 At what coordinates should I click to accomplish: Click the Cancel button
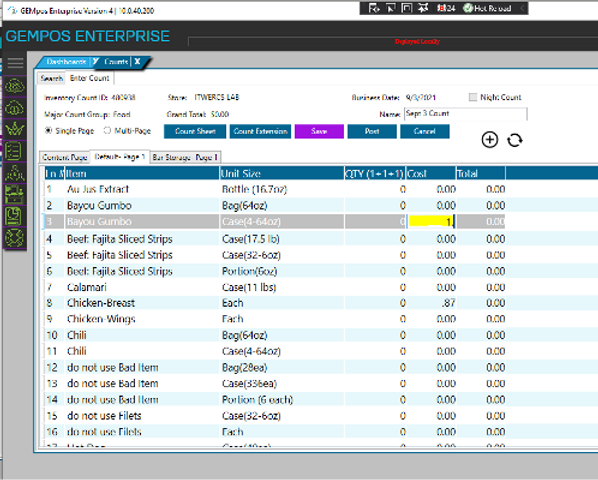click(x=424, y=131)
